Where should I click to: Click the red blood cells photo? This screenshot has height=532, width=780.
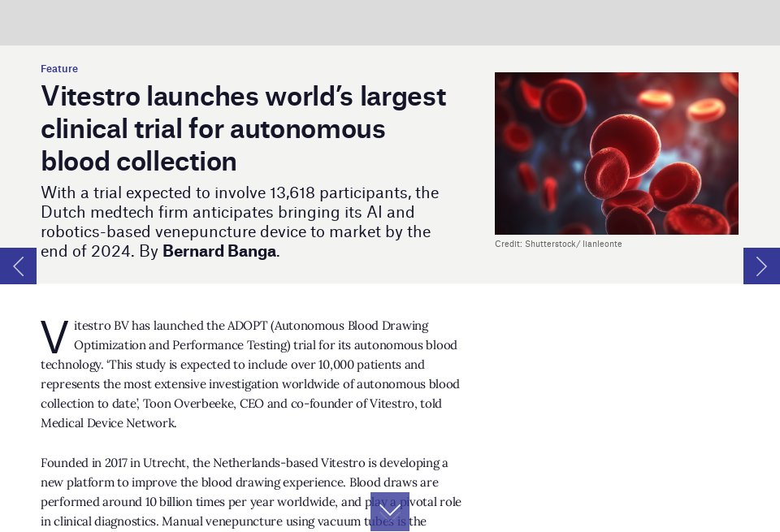coord(617,154)
